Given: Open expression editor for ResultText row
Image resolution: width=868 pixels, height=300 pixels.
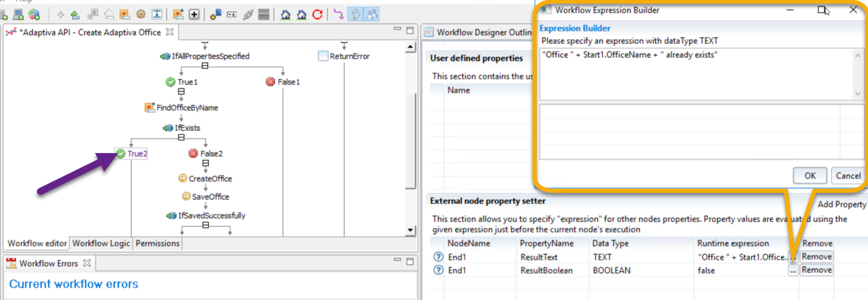Looking at the screenshot, I should pyautogui.click(x=793, y=257).
